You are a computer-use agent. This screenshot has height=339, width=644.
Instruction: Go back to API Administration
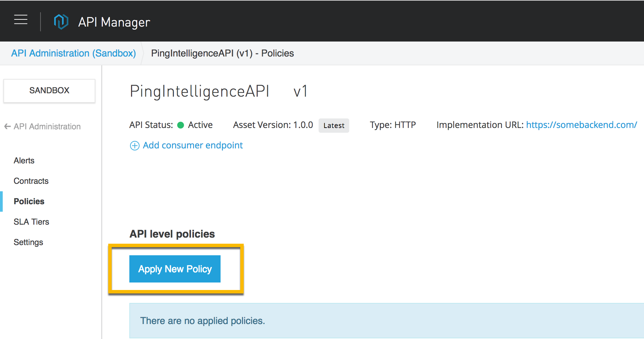(47, 127)
